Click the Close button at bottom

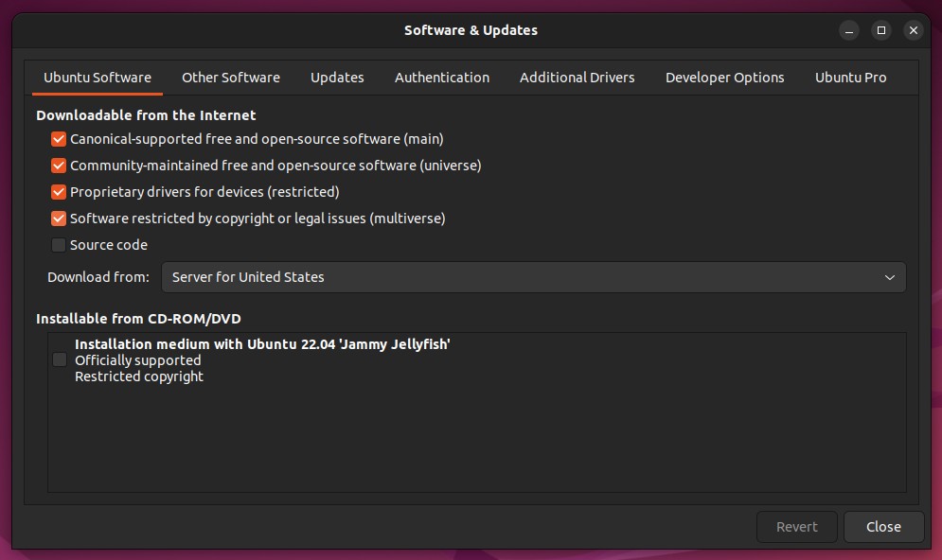tap(883, 527)
